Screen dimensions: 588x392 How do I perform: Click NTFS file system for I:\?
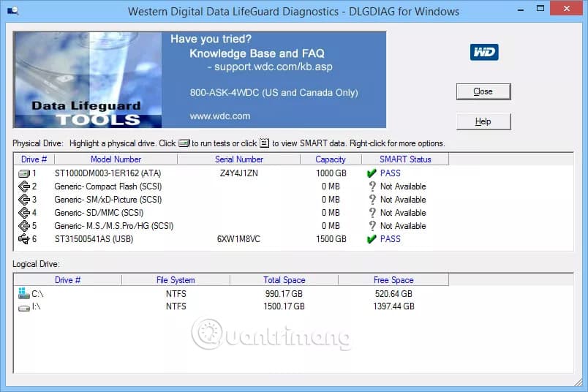(x=176, y=306)
